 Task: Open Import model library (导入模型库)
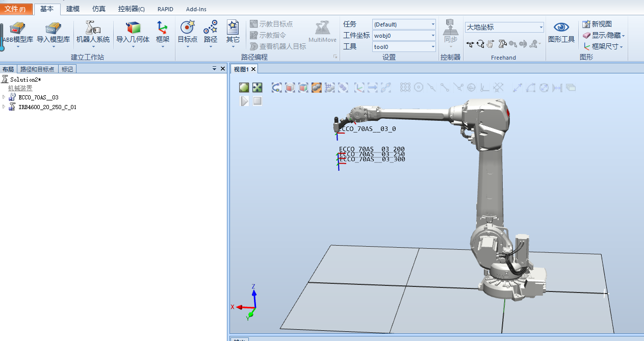[54, 34]
